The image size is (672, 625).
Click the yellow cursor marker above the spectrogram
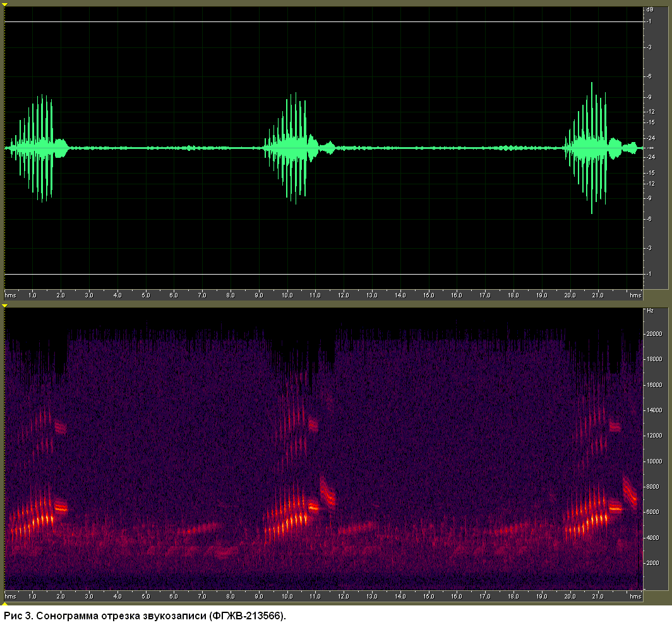tap(4, 306)
